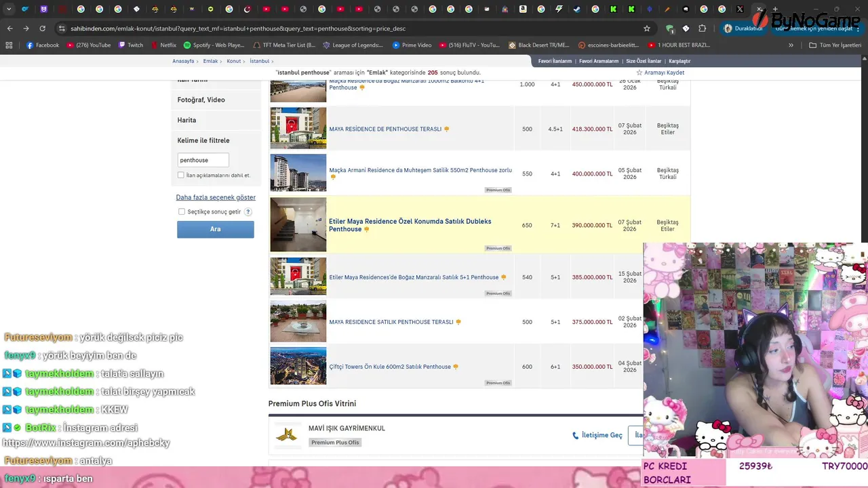This screenshot has height=488, width=868.
Task: Click the Ara search button
Action: [216, 229]
